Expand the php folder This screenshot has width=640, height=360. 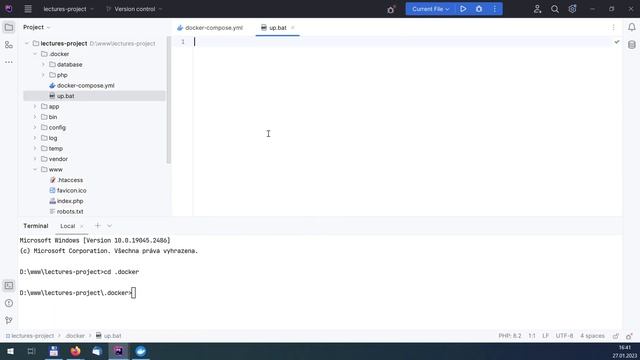[x=43, y=75]
